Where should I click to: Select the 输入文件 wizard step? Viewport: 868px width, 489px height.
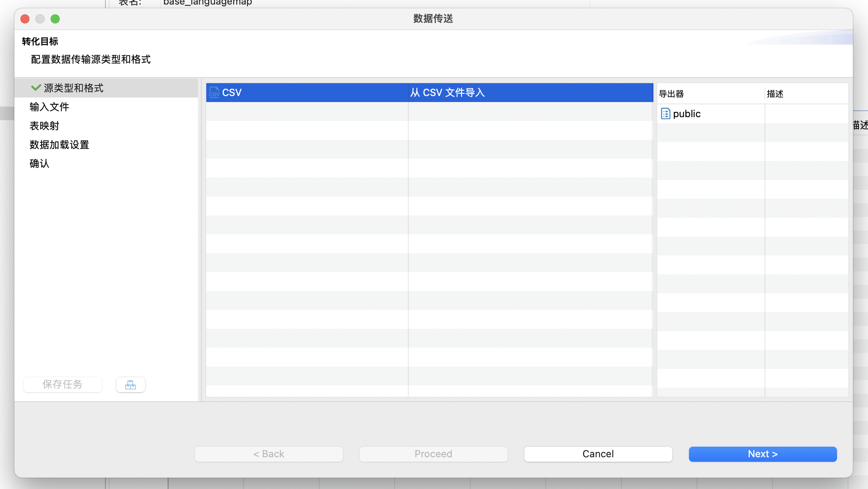tap(49, 107)
